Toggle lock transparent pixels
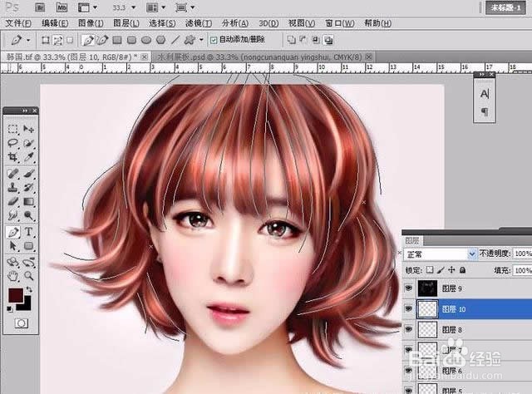This screenshot has width=532, height=394. click(430, 270)
